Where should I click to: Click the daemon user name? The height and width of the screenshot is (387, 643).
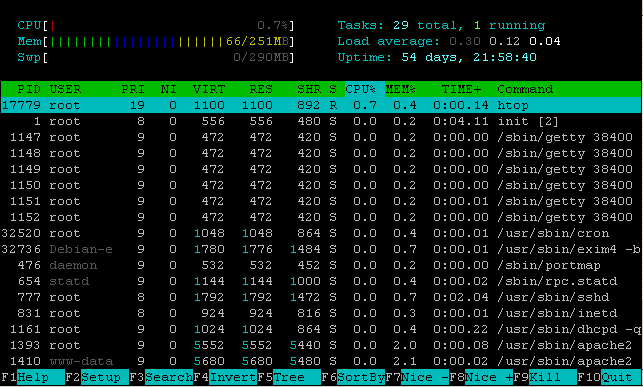click(x=73, y=265)
